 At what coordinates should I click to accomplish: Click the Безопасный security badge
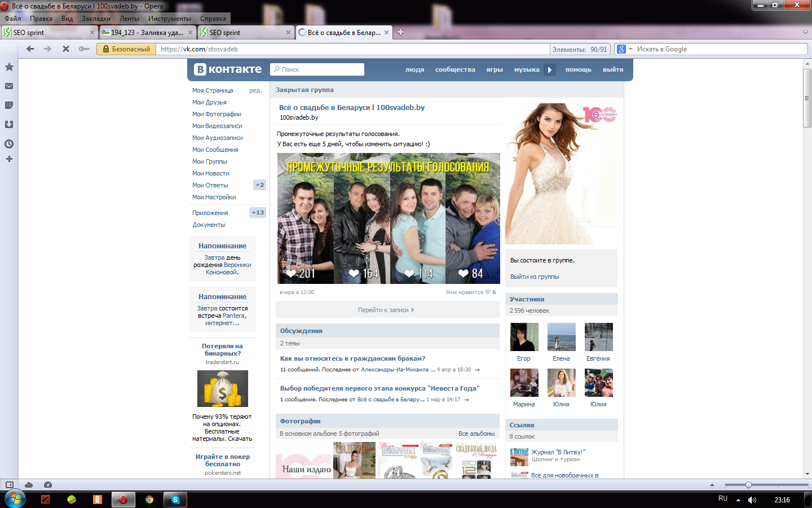126,49
